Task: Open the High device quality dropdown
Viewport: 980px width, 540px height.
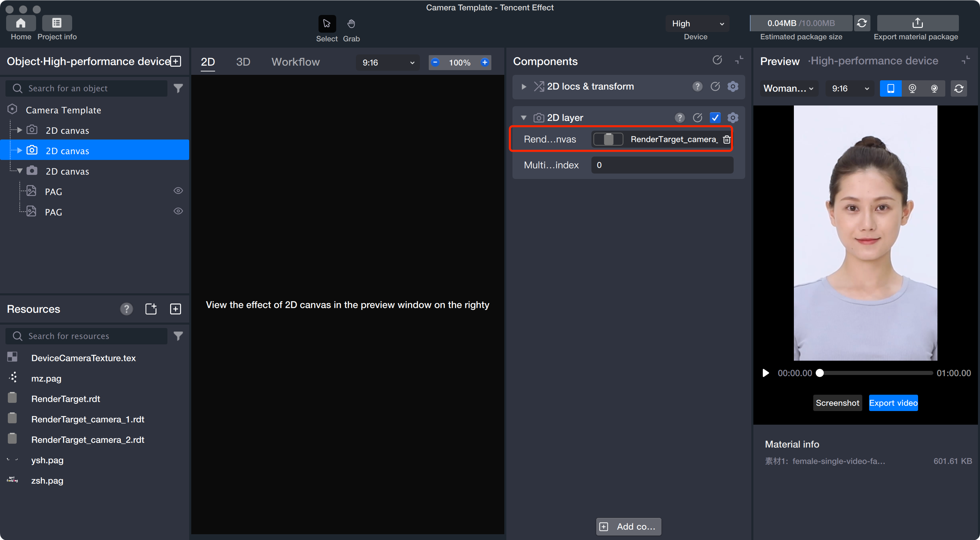Action: 697,23
